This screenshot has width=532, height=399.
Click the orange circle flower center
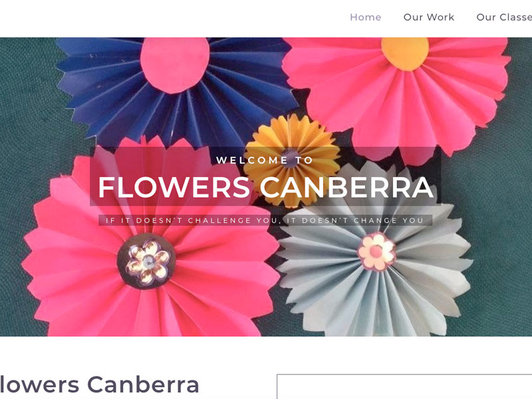[405, 54]
